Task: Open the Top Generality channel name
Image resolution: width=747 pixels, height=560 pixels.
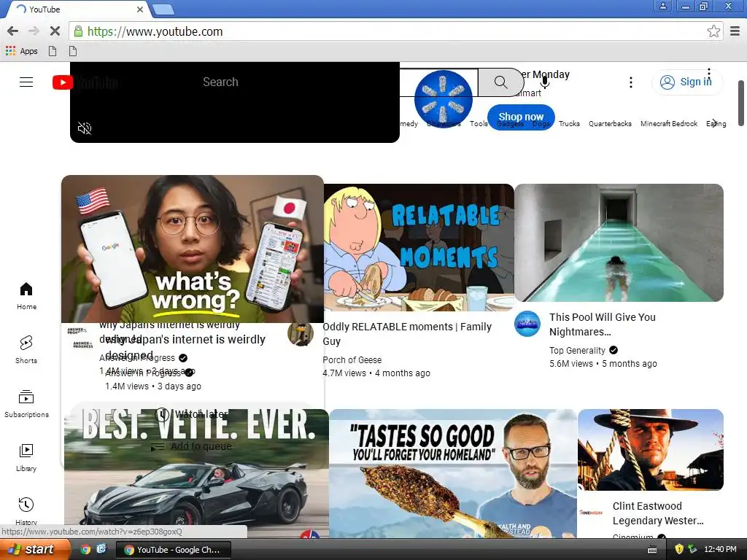Action: 577,351
